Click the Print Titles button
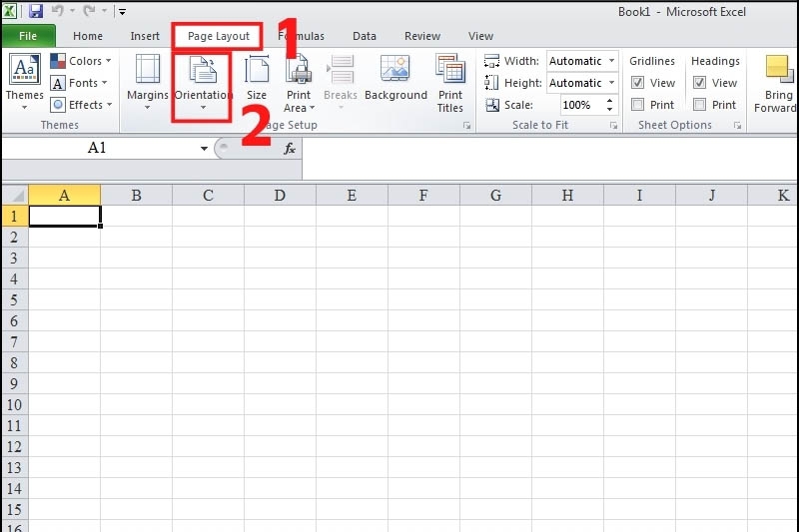This screenshot has width=799, height=532. point(450,84)
